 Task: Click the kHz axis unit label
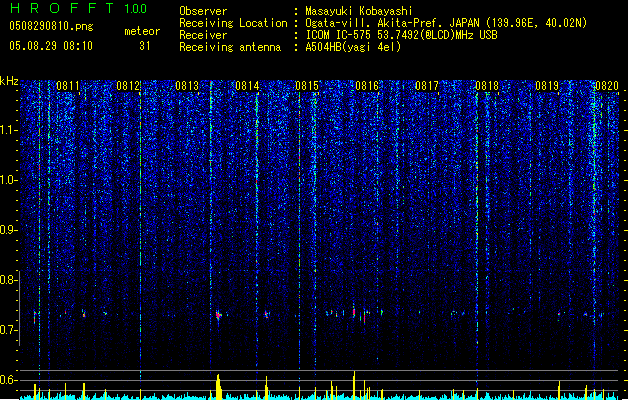9,81
